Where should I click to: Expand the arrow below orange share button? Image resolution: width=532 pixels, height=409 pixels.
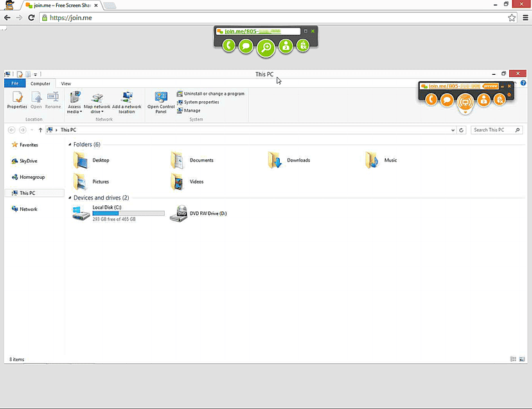tap(465, 112)
